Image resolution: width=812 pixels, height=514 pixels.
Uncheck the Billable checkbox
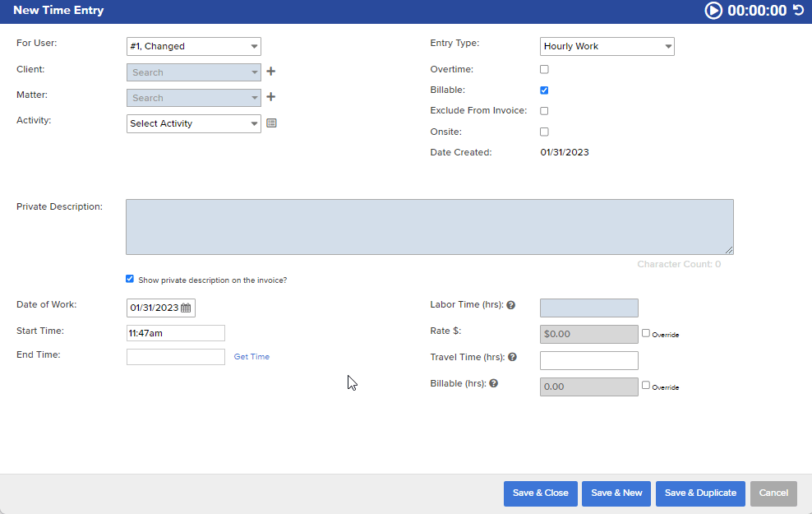point(544,90)
